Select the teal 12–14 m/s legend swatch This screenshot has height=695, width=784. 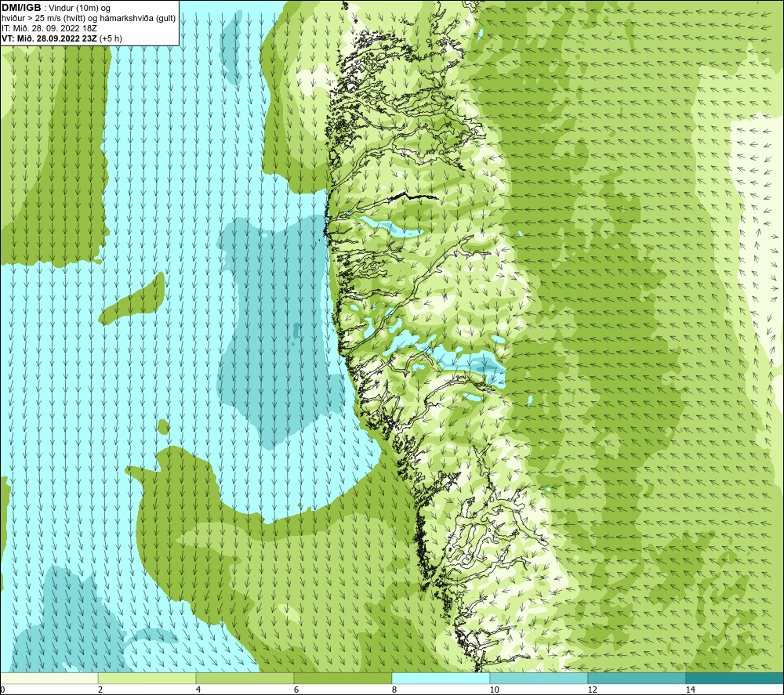[x=637, y=678]
